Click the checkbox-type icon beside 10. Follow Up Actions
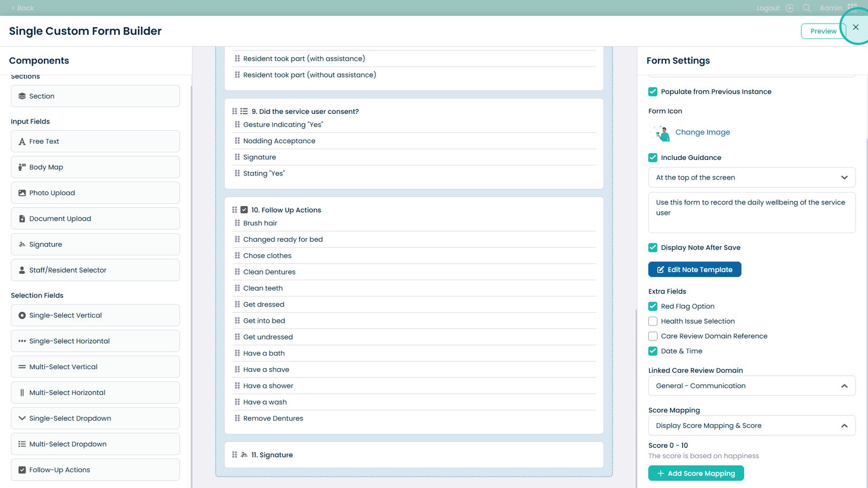Viewport: 868px width, 488px height. pyautogui.click(x=244, y=210)
